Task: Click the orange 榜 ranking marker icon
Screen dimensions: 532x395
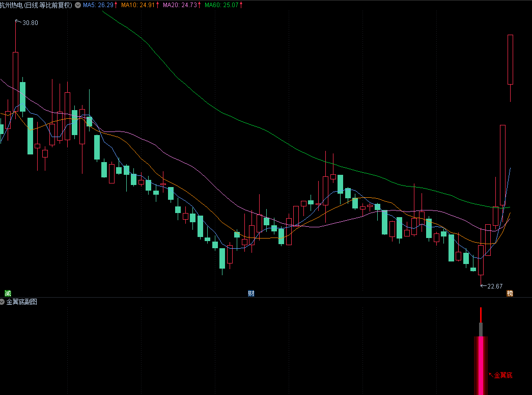Action: [x=510, y=294]
